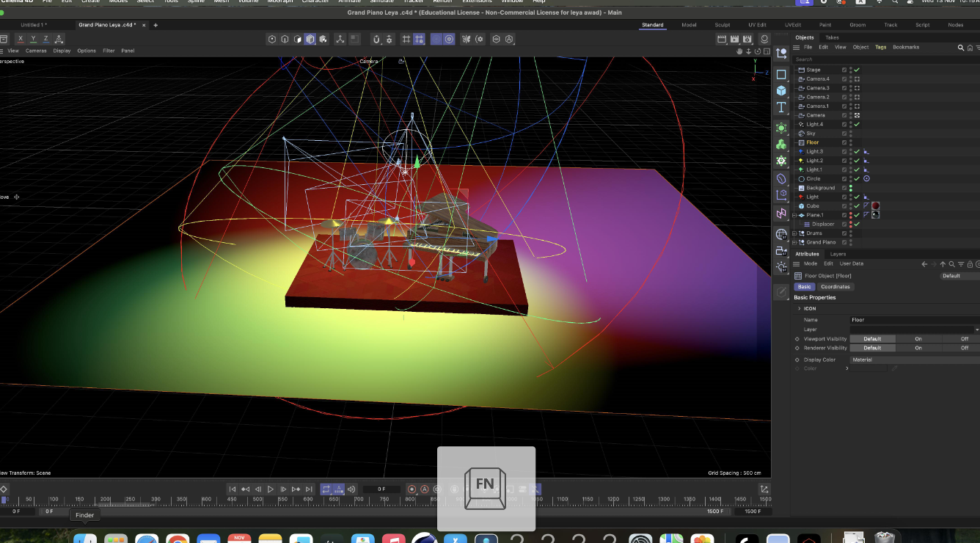Open the Layer field dropdown arrow
This screenshot has height=543, width=980.
(x=976, y=329)
